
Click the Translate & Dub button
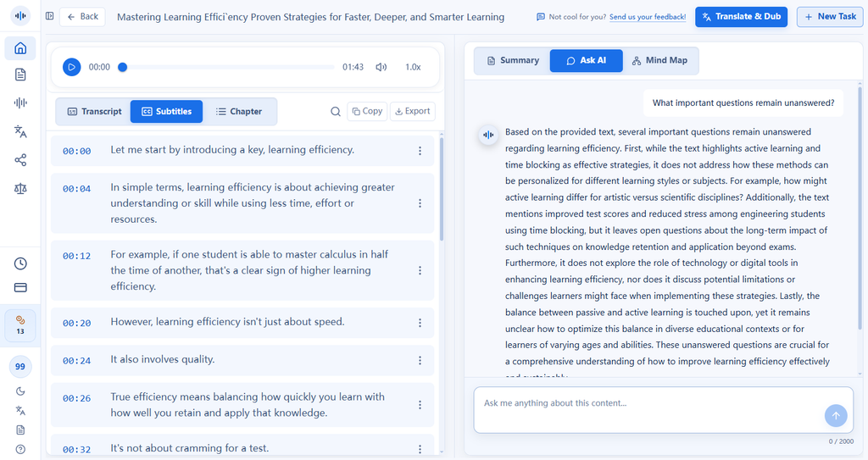click(x=741, y=17)
